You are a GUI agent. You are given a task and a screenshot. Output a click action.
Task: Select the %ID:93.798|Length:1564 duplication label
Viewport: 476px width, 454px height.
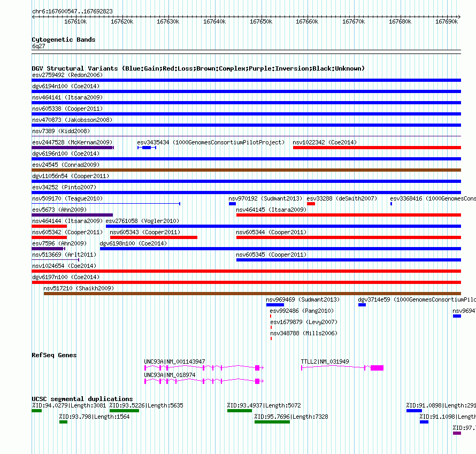tap(95, 417)
